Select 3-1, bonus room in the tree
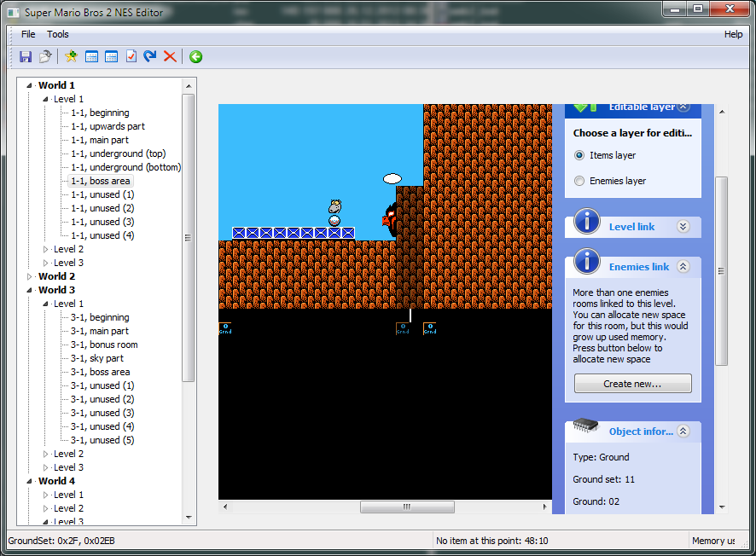756x556 pixels. pos(104,345)
